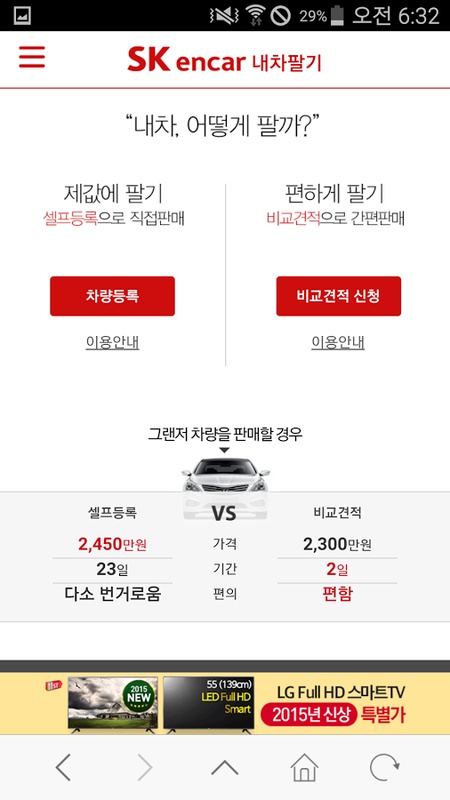Open 이용안내 link under 비교견적 신청

coord(338,343)
